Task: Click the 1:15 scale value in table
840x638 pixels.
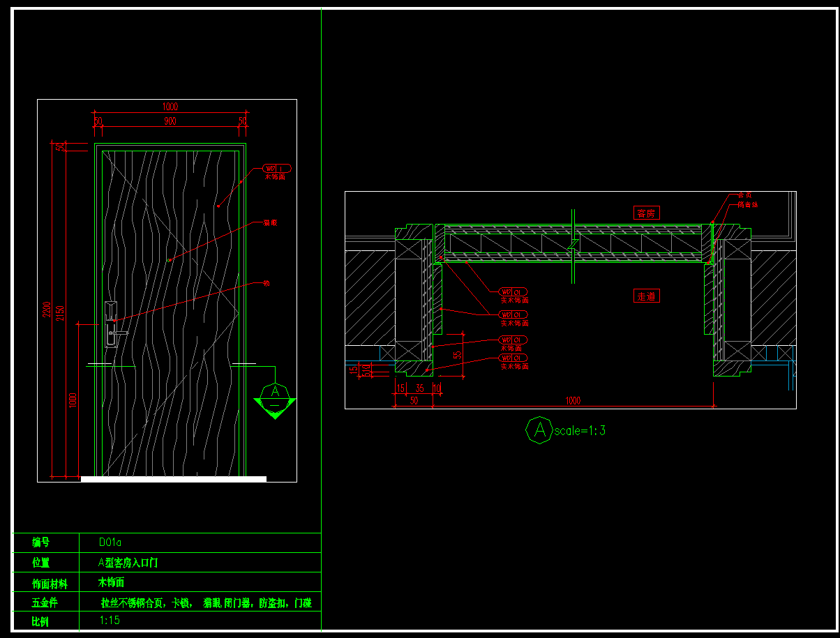Action: (x=110, y=620)
